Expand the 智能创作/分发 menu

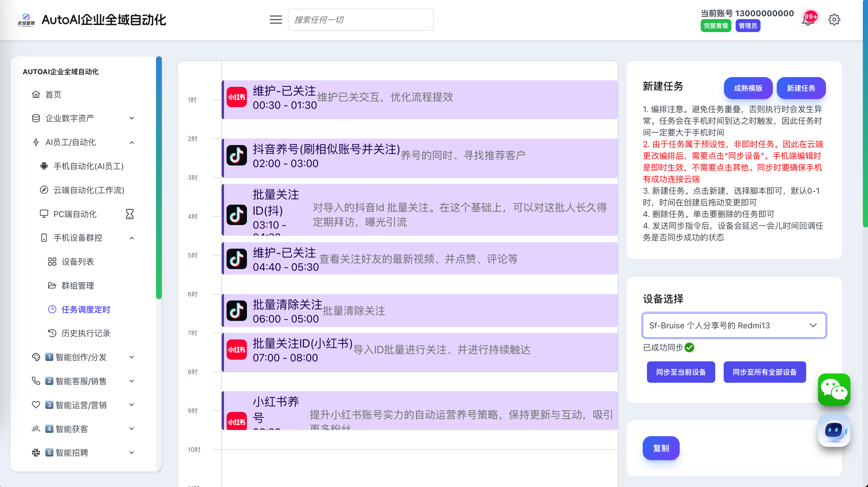tap(132, 357)
